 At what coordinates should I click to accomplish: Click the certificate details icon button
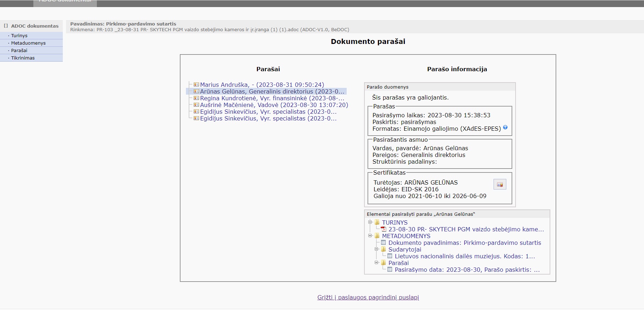point(500,184)
